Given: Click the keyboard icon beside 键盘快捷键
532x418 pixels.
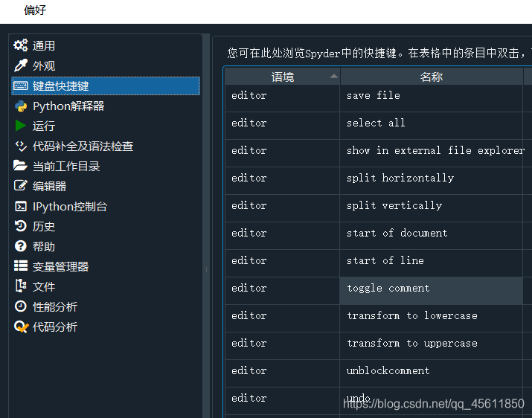Looking at the screenshot, I should [x=21, y=86].
